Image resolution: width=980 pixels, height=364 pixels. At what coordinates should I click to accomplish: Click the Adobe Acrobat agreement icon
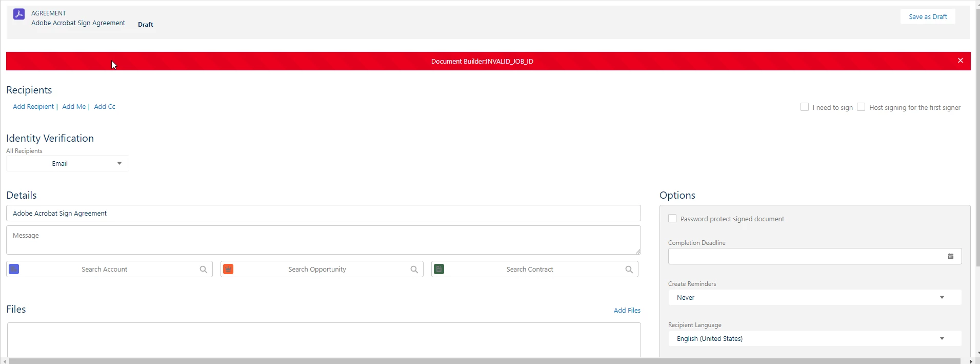19,14
